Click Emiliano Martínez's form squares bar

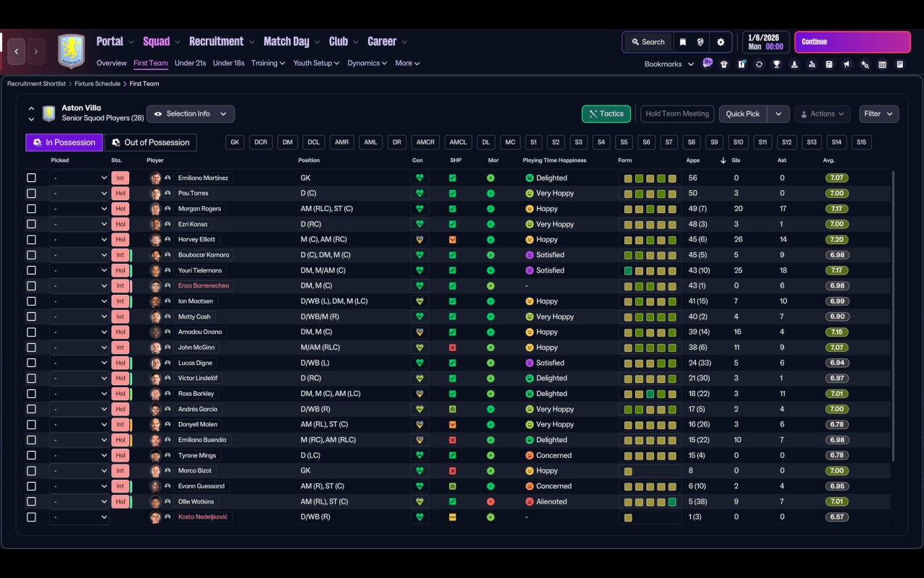[650, 178]
